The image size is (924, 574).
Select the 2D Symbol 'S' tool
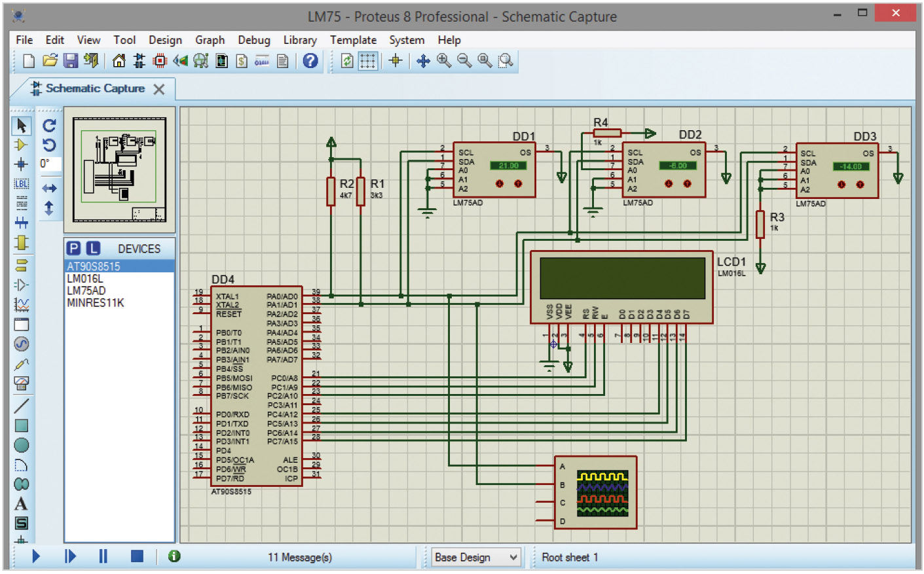[x=22, y=523]
